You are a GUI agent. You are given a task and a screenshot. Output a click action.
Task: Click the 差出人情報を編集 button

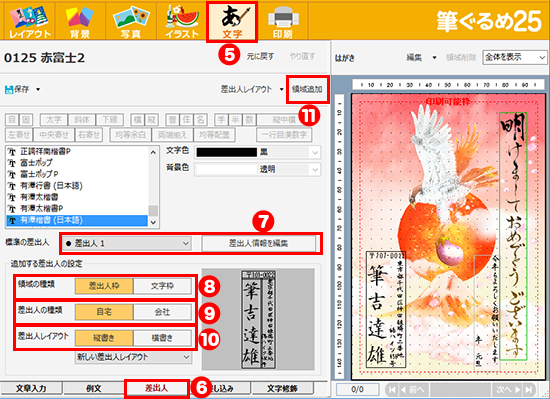(259, 243)
